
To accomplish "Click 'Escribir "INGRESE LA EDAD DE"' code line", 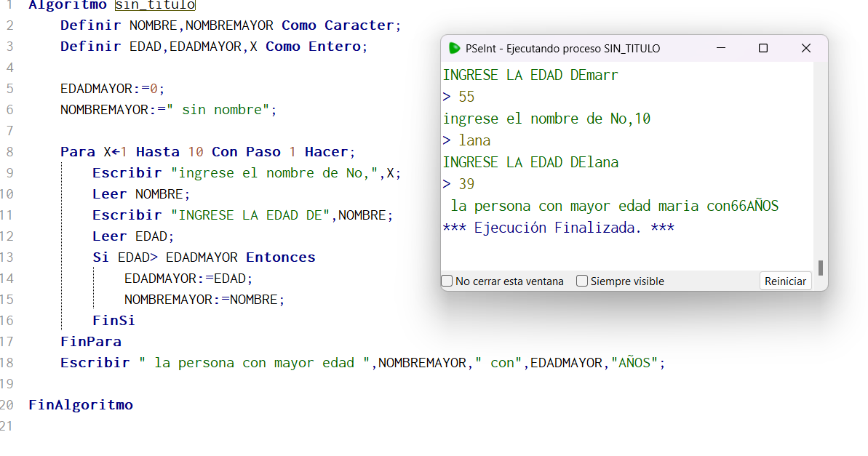I will tap(242, 215).
